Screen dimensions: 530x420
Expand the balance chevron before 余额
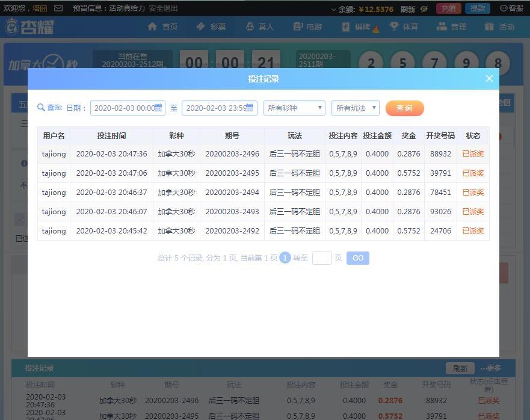coord(334,10)
